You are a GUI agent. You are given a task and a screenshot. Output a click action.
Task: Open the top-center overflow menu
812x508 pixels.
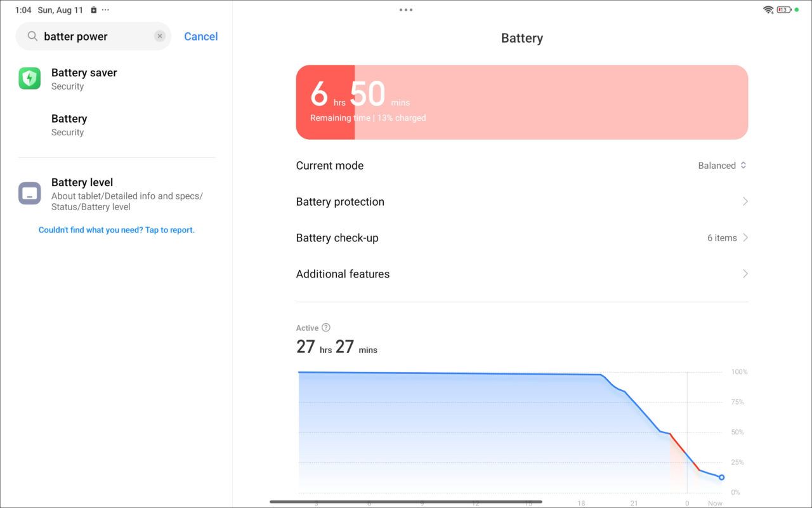405,10
